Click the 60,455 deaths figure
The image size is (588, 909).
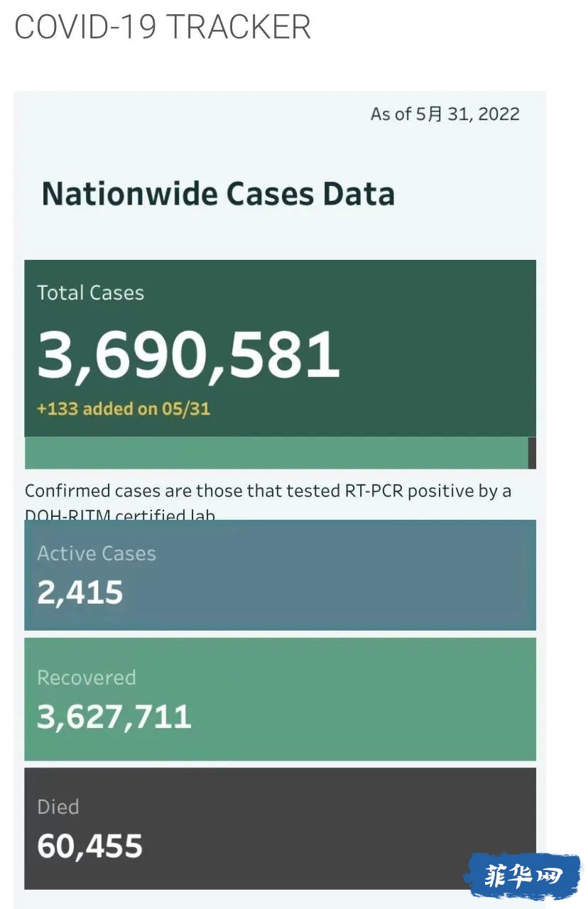90,846
